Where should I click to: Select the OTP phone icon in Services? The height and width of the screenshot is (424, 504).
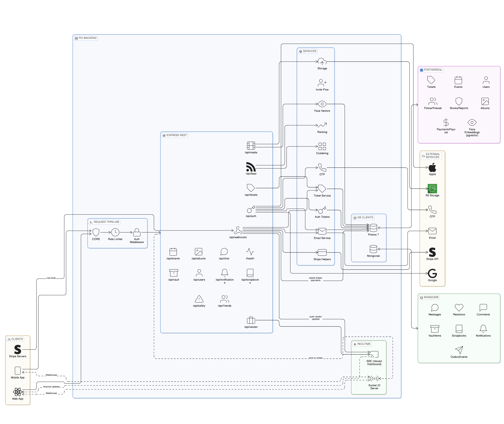tap(322, 167)
